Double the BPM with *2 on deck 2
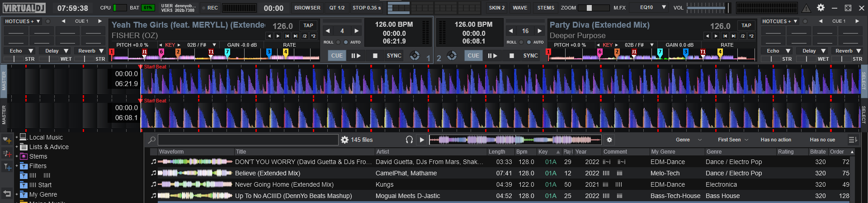 (x=751, y=36)
